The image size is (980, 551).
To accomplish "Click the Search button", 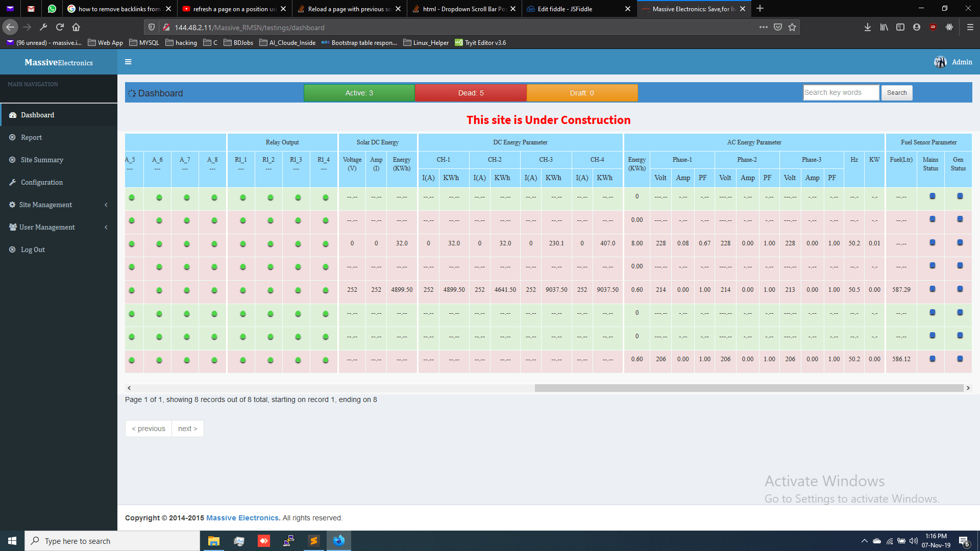I will [896, 93].
